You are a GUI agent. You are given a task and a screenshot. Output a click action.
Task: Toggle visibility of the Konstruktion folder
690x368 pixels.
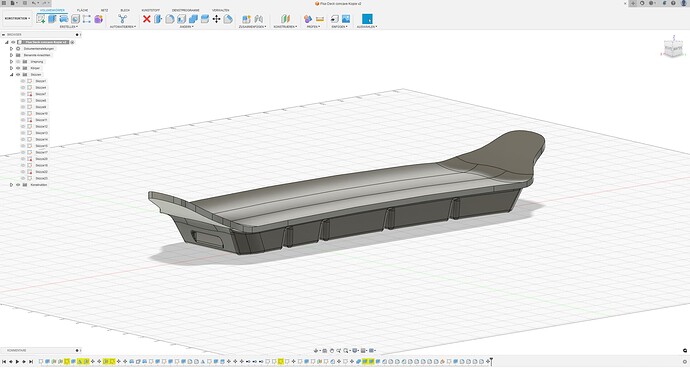tap(18, 185)
